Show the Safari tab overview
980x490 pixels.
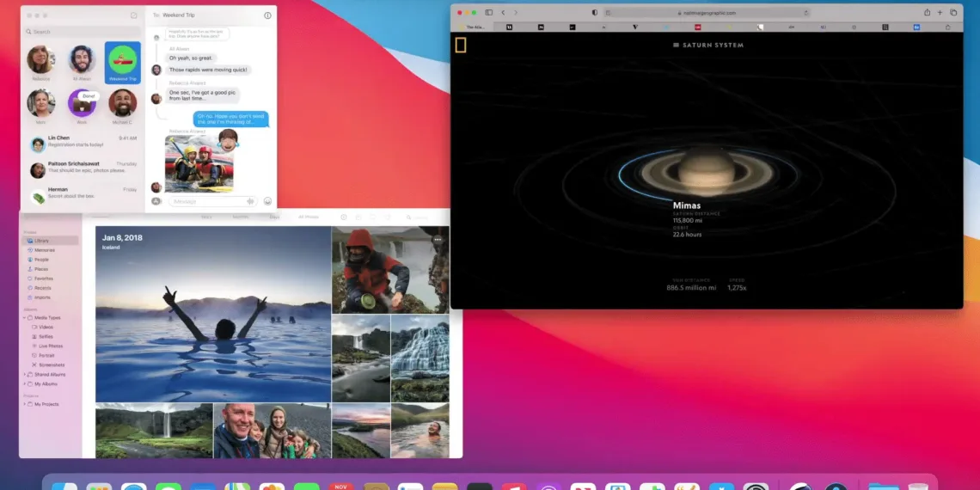point(953,13)
